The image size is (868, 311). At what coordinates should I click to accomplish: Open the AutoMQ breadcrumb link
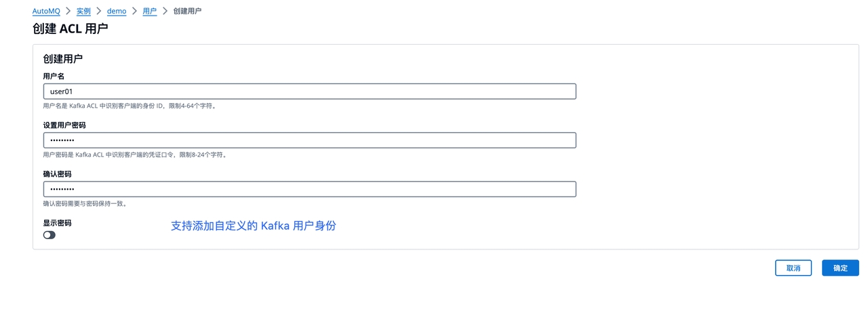46,12
